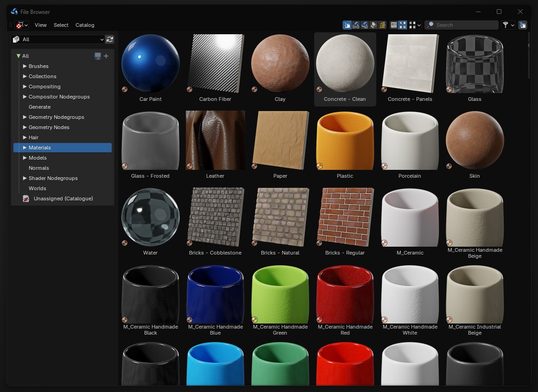Select the Materials catalog
The image size is (538, 392).
coord(63,148)
